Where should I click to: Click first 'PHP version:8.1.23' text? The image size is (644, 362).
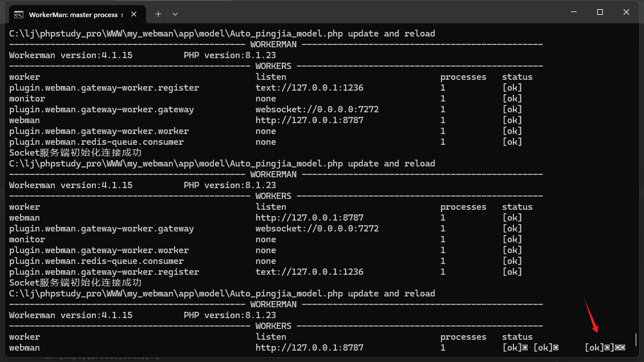click(x=229, y=55)
